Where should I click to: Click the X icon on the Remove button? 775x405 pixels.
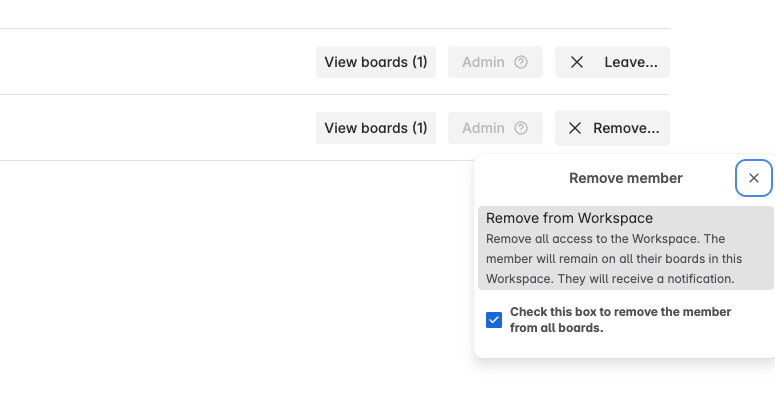[575, 128]
